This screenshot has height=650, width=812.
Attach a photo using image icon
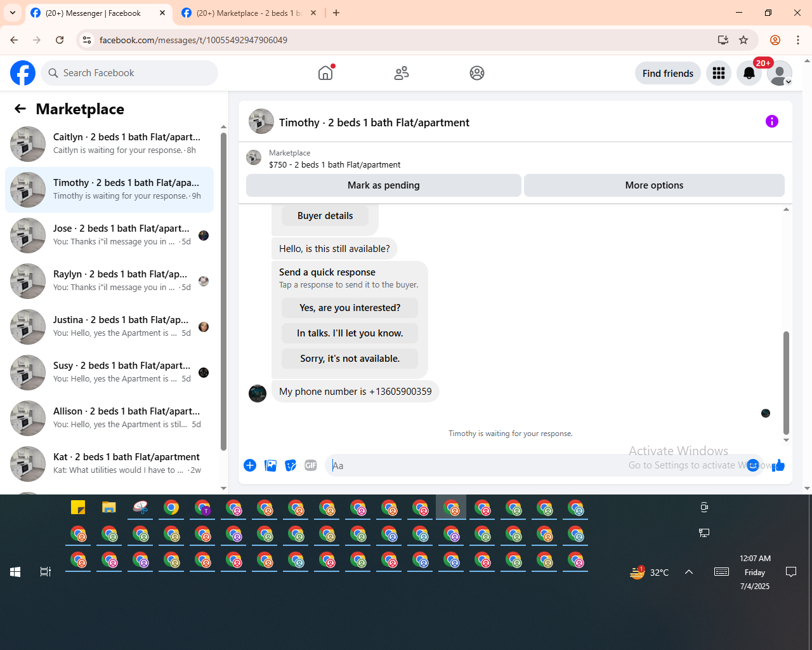(x=270, y=465)
